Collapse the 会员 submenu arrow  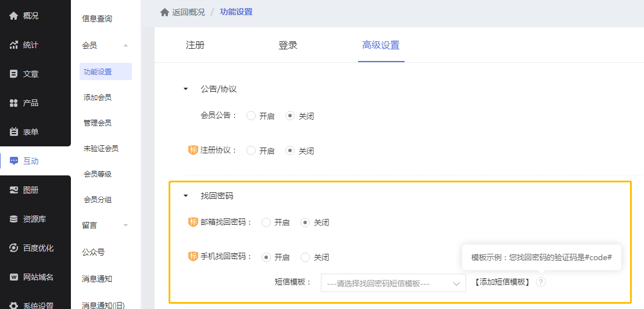pos(126,45)
